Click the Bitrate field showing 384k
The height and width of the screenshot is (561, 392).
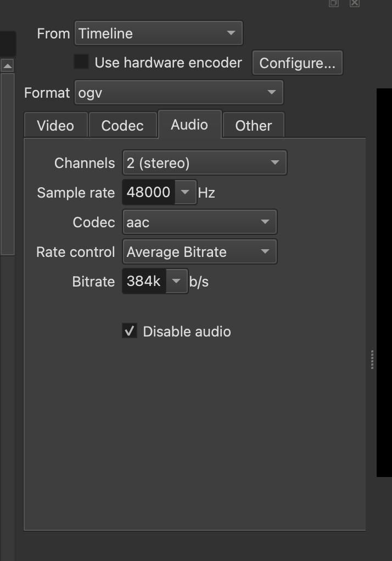click(144, 281)
